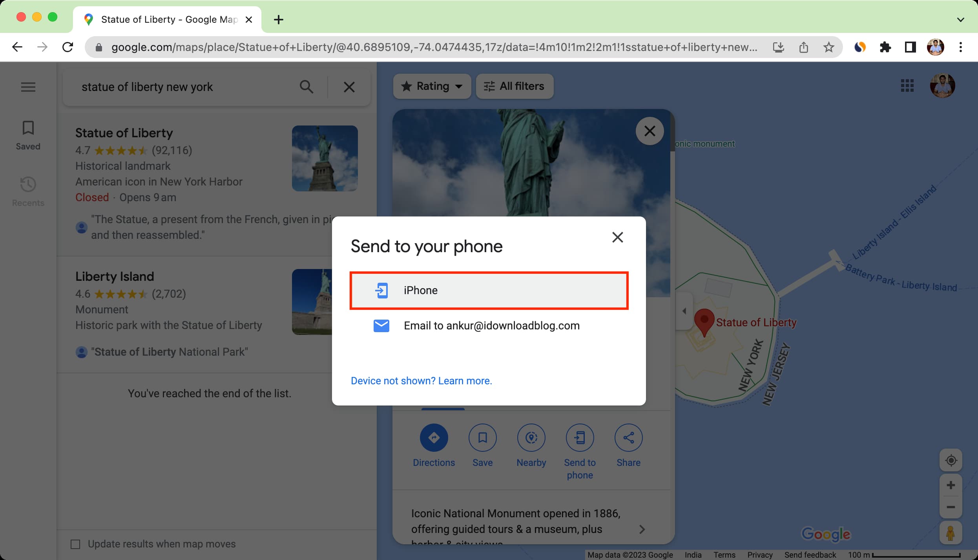The image size is (978, 560).
Task: Send location to iPhone device
Action: (489, 291)
